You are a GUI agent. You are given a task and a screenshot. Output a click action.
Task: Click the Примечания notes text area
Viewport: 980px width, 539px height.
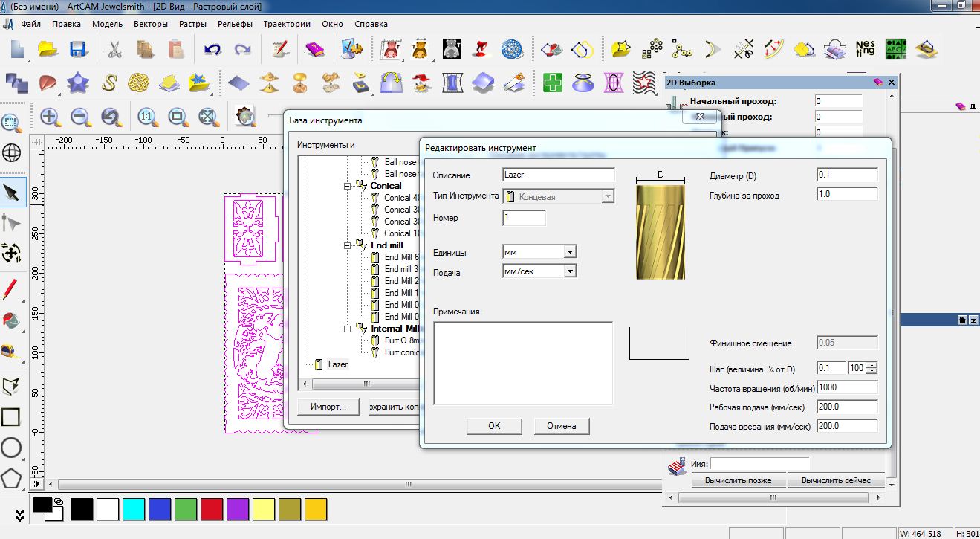pyautogui.click(x=523, y=363)
